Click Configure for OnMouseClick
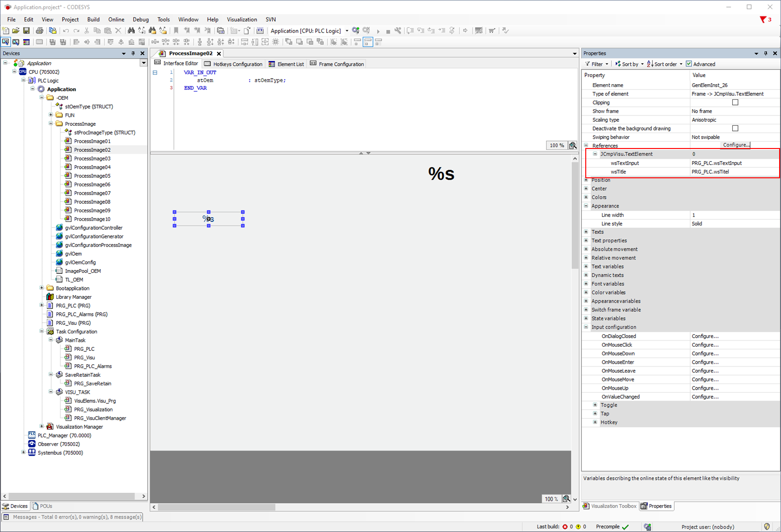 (x=705, y=345)
